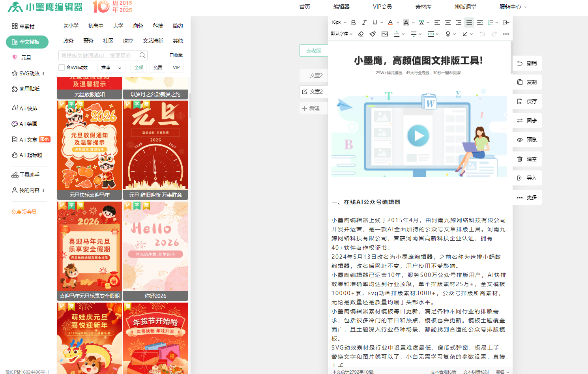Redo using the toolbar redo arrow

coord(494,34)
